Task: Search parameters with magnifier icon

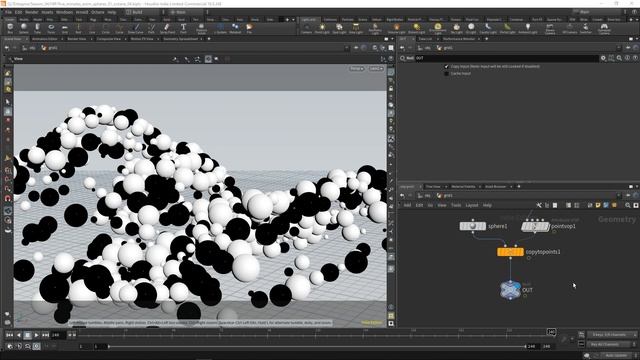Action: (x=619, y=58)
